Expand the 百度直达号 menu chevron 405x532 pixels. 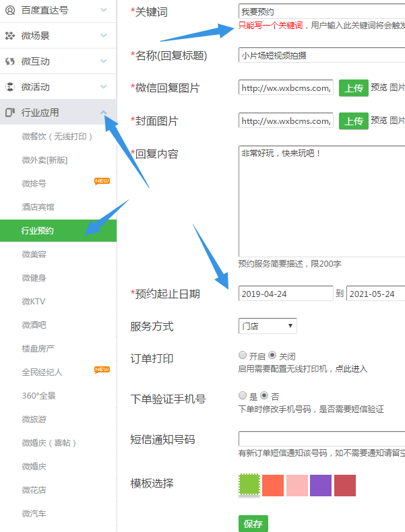[x=103, y=10]
